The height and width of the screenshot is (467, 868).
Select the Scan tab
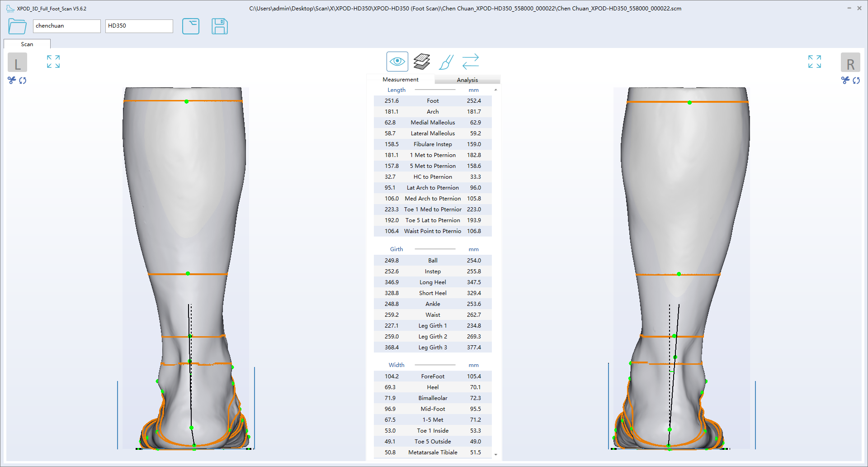[27, 44]
